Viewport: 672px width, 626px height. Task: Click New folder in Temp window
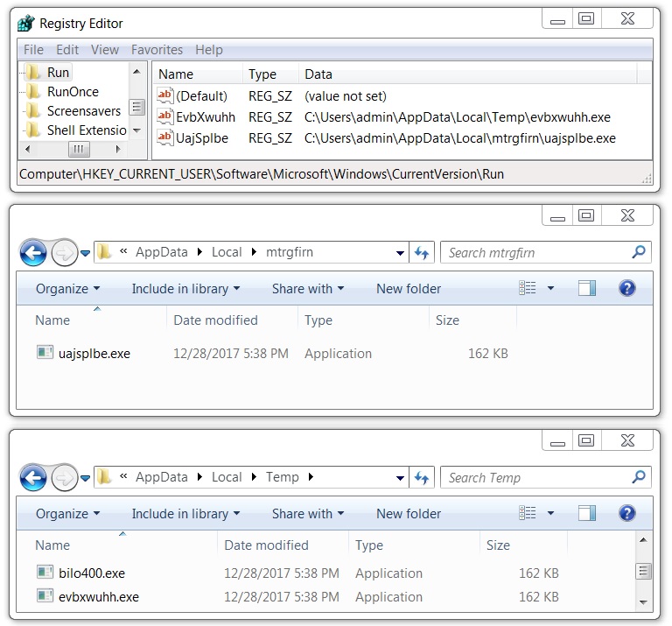pos(409,514)
